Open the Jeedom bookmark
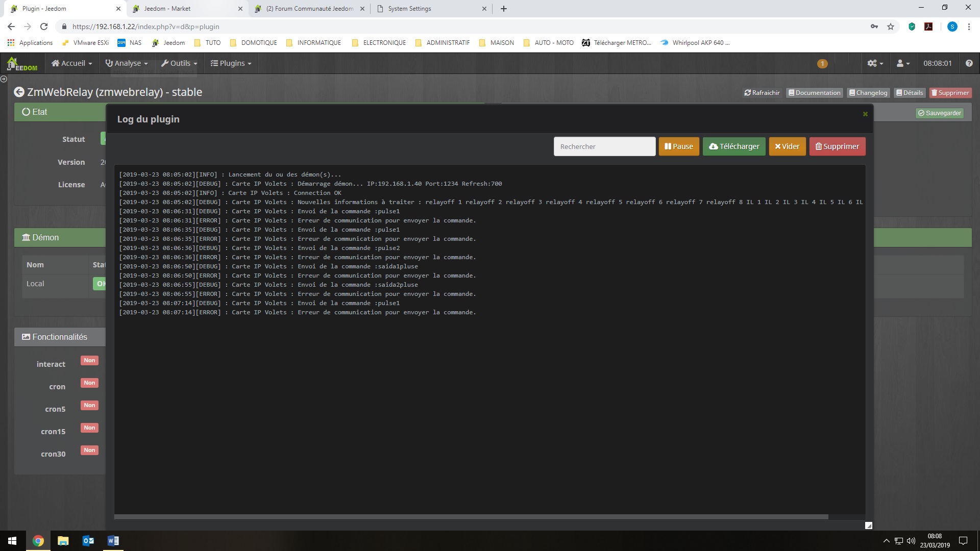Viewport: 980px width, 551px height. click(169, 43)
